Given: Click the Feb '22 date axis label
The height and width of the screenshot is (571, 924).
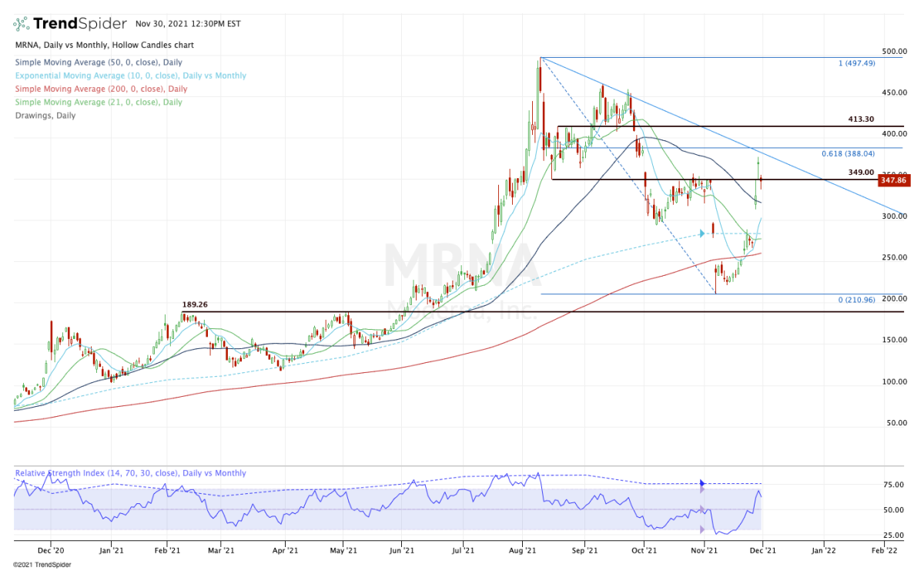Looking at the screenshot, I should [x=884, y=551].
